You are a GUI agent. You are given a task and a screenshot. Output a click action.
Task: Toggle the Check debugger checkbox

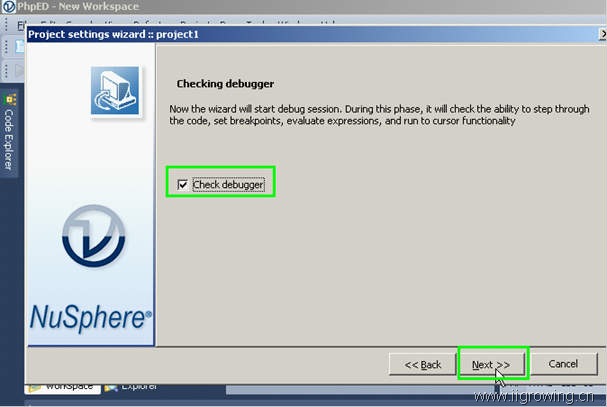[182, 184]
